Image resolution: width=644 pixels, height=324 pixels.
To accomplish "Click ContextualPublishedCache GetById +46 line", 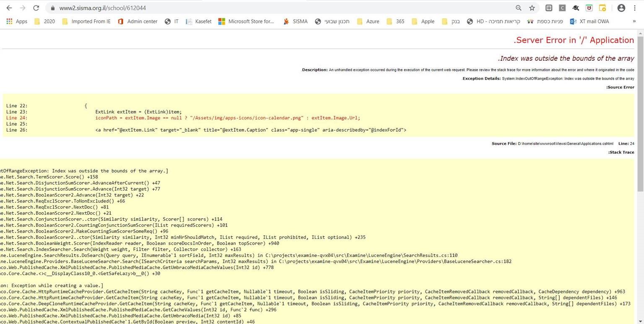I will (x=127, y=321).
